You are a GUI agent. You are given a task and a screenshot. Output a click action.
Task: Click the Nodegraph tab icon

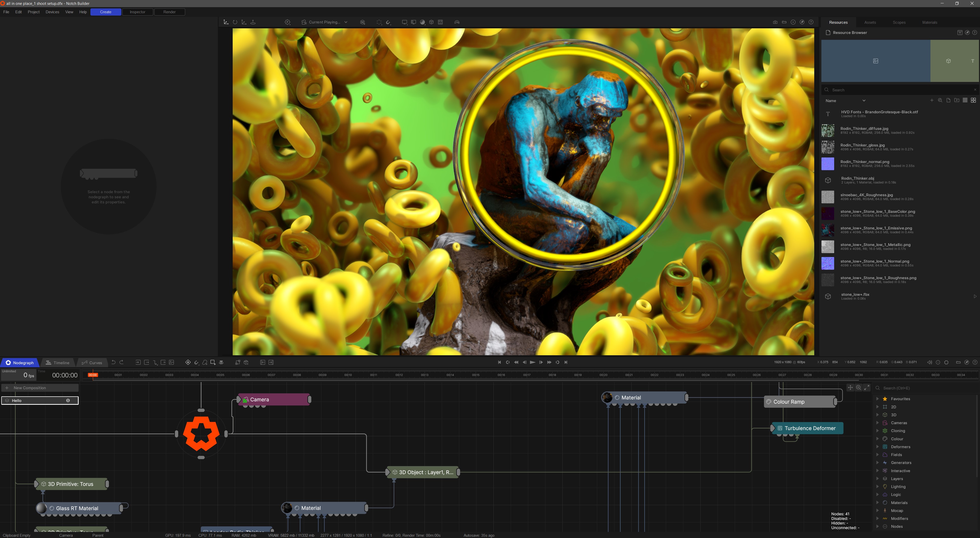click(x=9, y=362)
